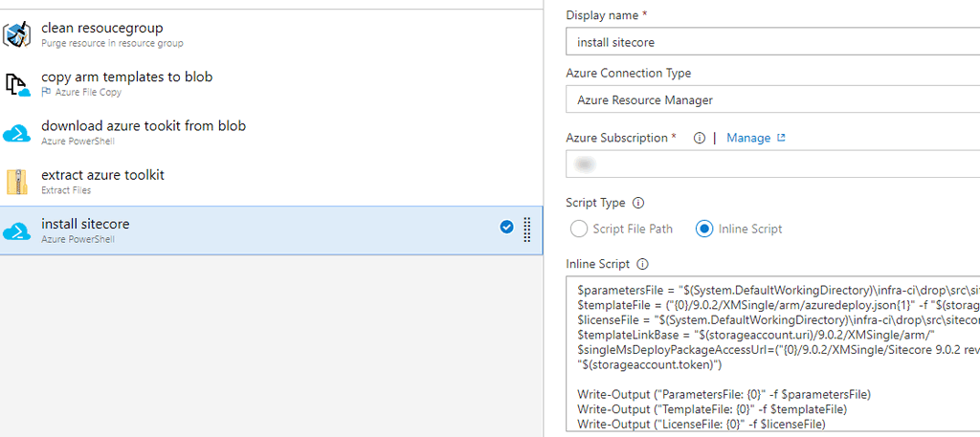980x437 pixels.
Task: Click the $parametersFile script line
Action: point(778,290)
